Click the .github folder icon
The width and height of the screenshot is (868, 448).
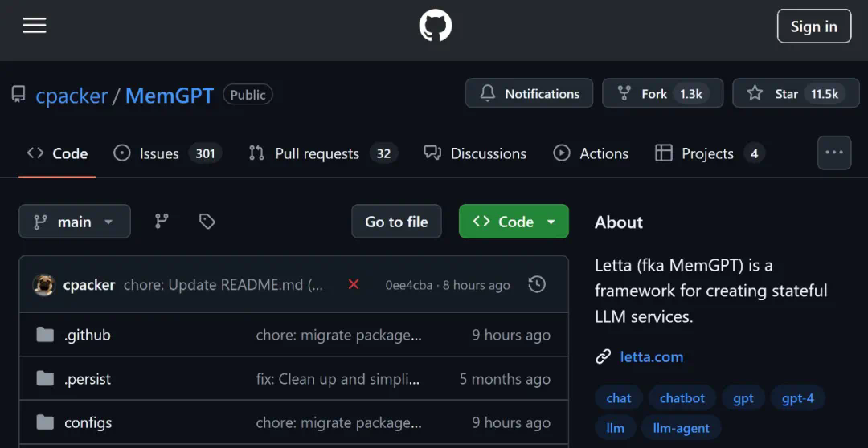click(45, 335)
